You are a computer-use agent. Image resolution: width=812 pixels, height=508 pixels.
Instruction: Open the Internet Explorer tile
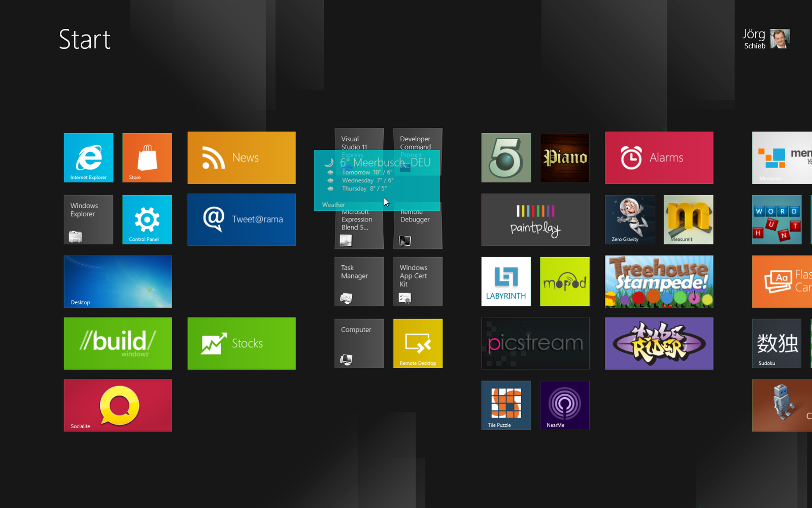tap(88, 157)
